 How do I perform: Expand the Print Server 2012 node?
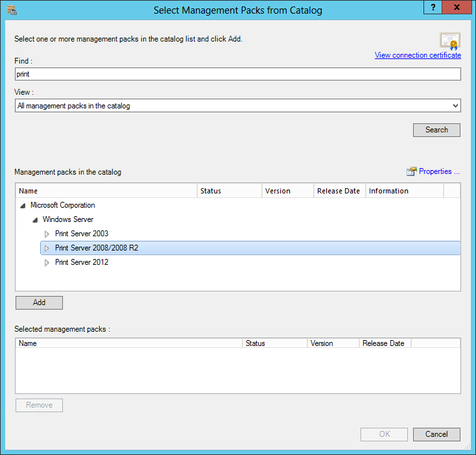pyautogui.click(x=47, y=262)
